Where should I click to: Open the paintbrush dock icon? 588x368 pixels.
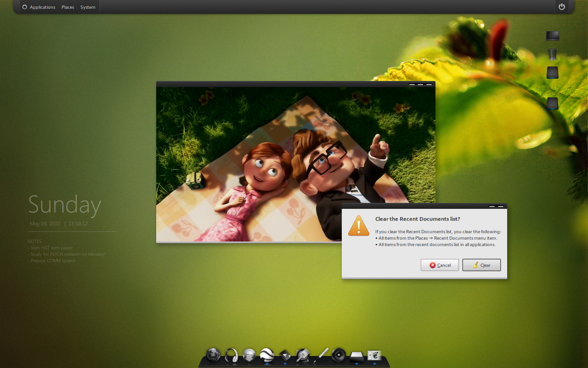[303, 355]
